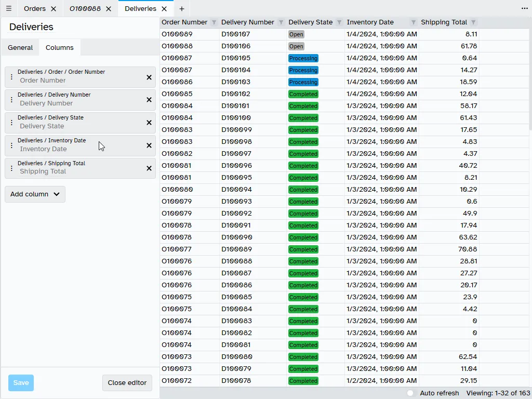Select the delivery row D100107
This screenshot has width=532, height=399.
pyautogui.click(x=235, y=34)
